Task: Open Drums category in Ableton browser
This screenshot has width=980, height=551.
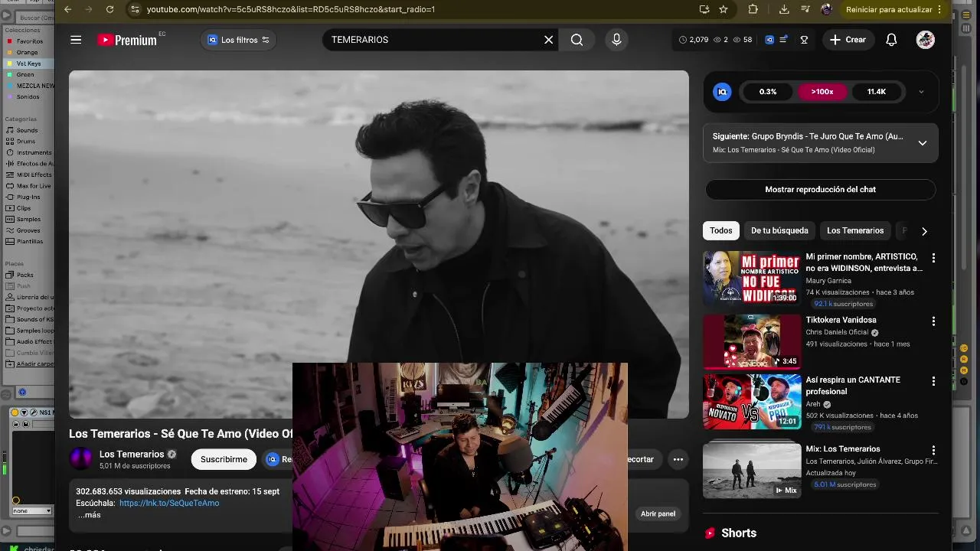Action: (x=26, y=142)
